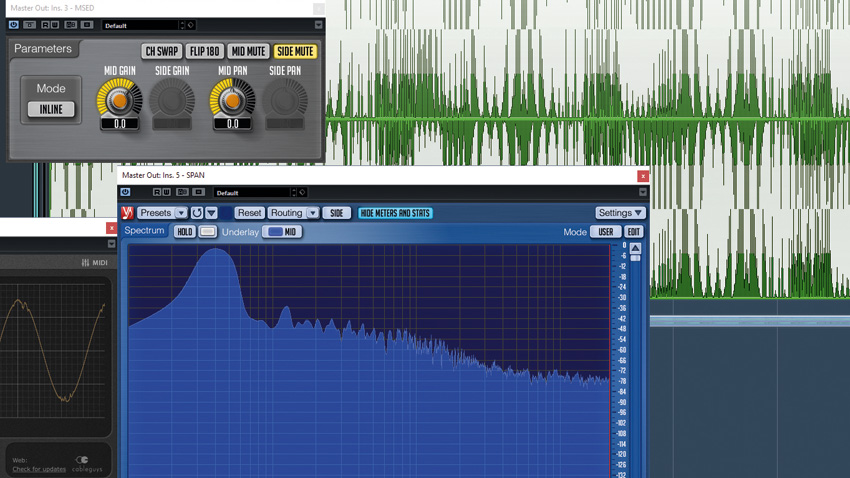Open the SPAN preset browser diamond icon
The image size is (850, 478).
coord(302,192)
